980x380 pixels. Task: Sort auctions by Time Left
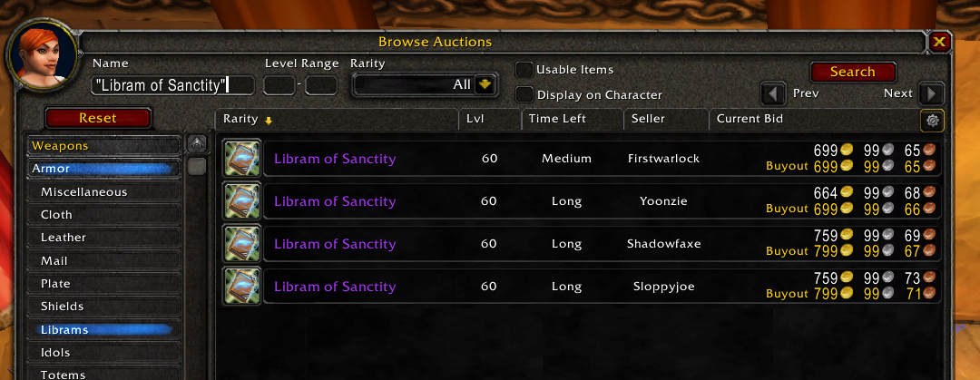tap(572, 119)
